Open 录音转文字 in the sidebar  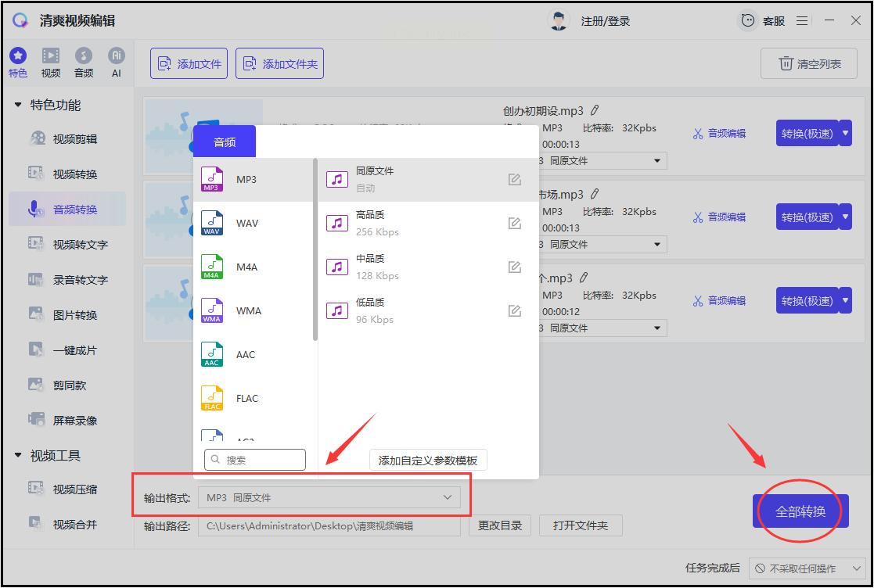(x=68, y=279)
